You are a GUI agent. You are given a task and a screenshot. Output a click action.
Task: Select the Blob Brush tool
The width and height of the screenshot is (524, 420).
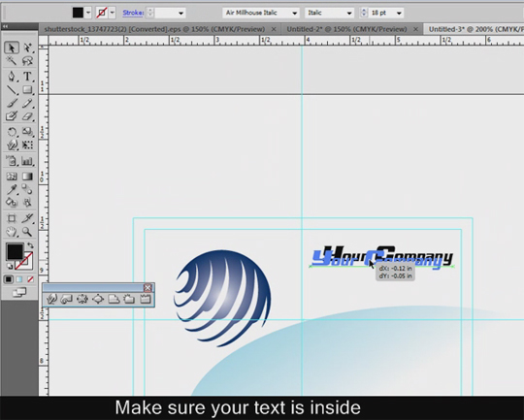[12, 116]
